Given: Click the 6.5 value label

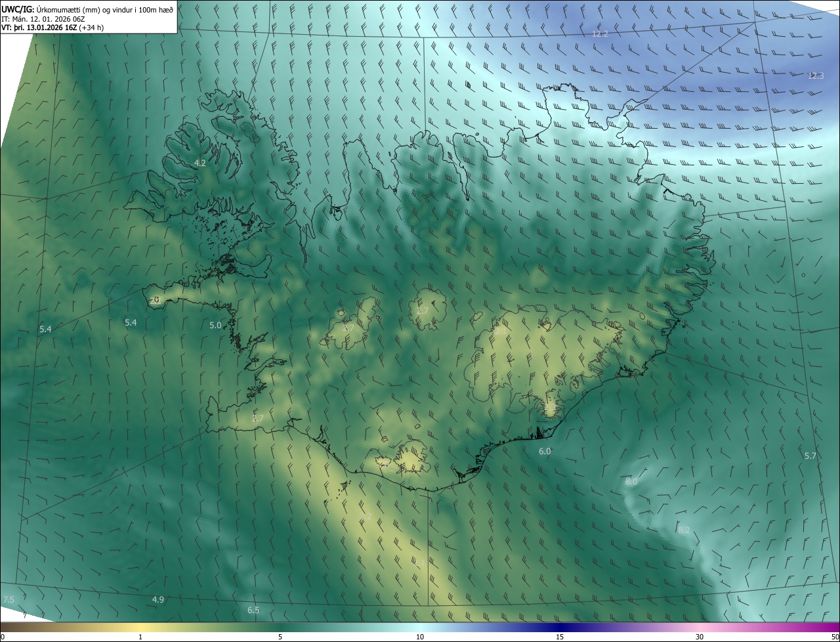Looking at the screenshot, I should pyautogui.click(x=253, y=610).
